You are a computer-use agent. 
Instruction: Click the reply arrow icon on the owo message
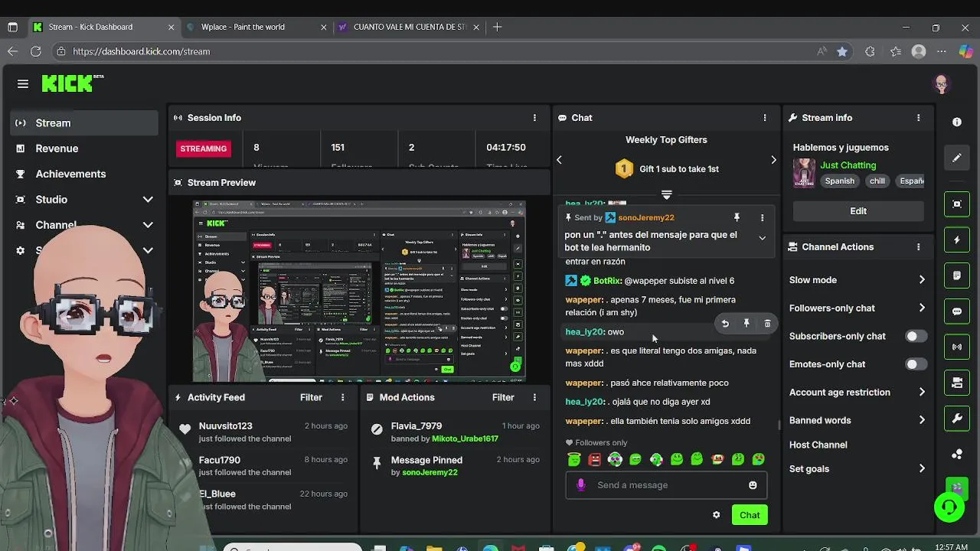(725, 324)
